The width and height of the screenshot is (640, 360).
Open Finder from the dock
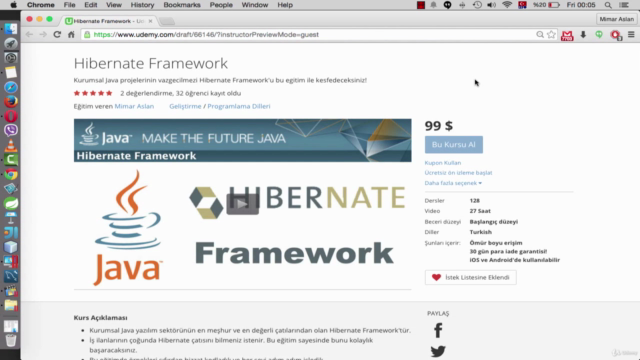[11, 29]
